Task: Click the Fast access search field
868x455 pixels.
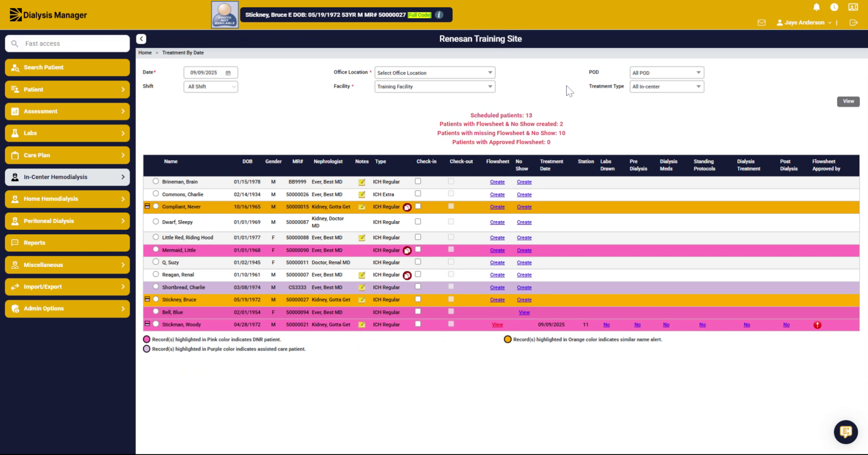Action: tap(67, 43)
